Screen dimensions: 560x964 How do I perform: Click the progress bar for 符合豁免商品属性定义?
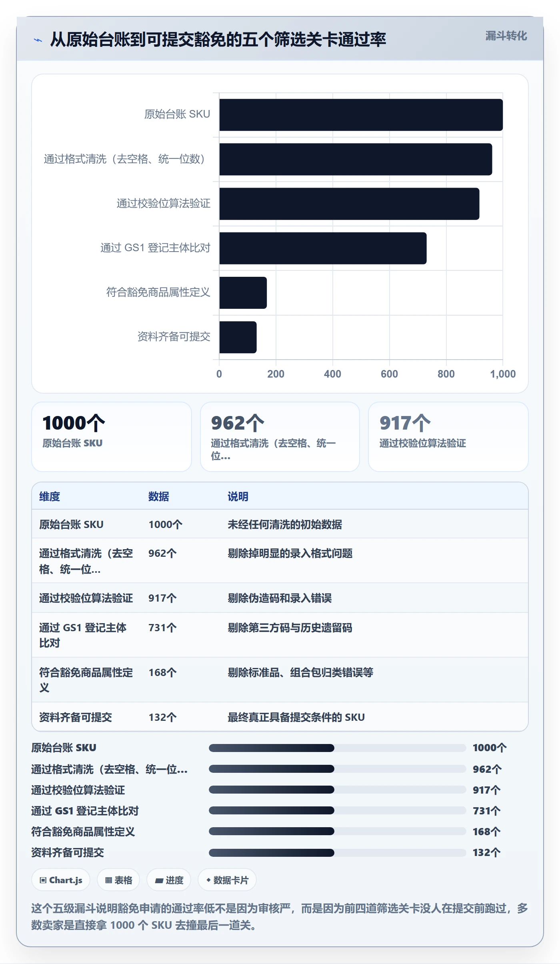point(338,831)
